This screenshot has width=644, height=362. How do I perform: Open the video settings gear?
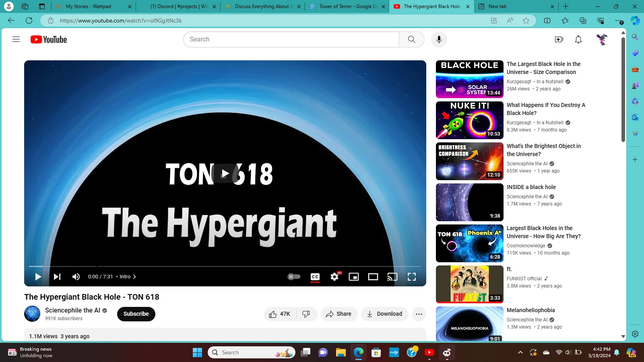tap(334, 276)
